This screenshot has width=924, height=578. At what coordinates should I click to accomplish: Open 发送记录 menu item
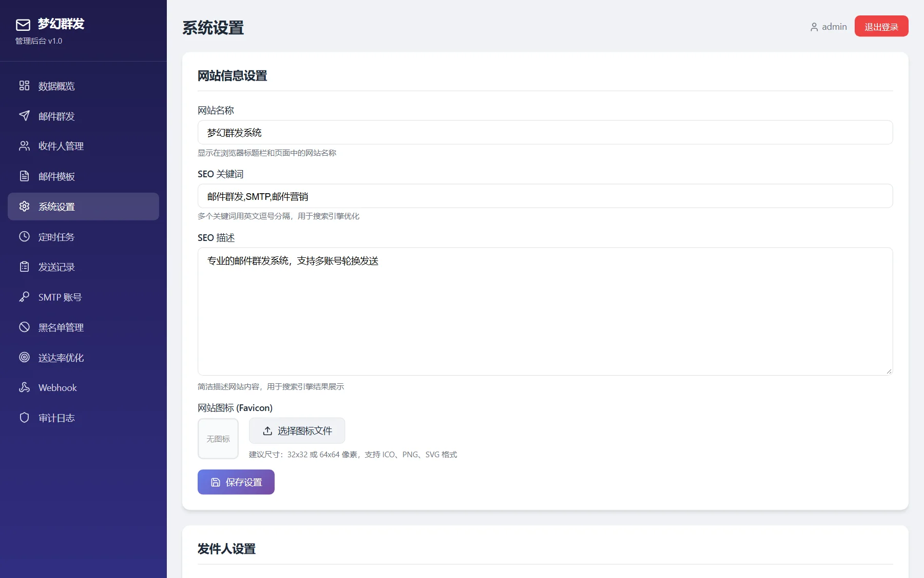[x=83, y=267]
